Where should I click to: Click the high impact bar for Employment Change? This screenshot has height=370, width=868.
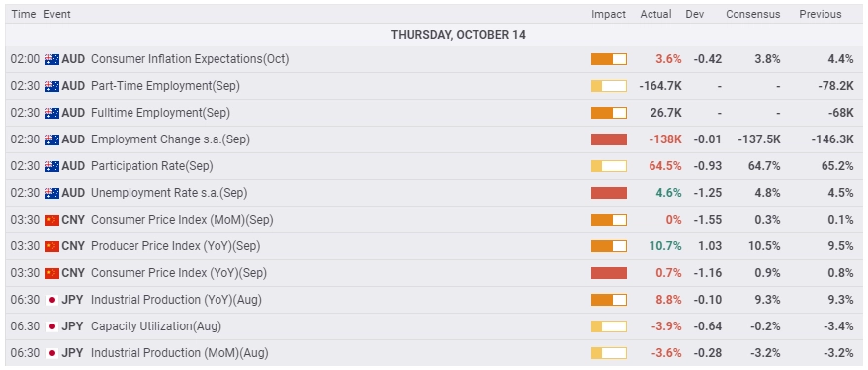(608, 139)
